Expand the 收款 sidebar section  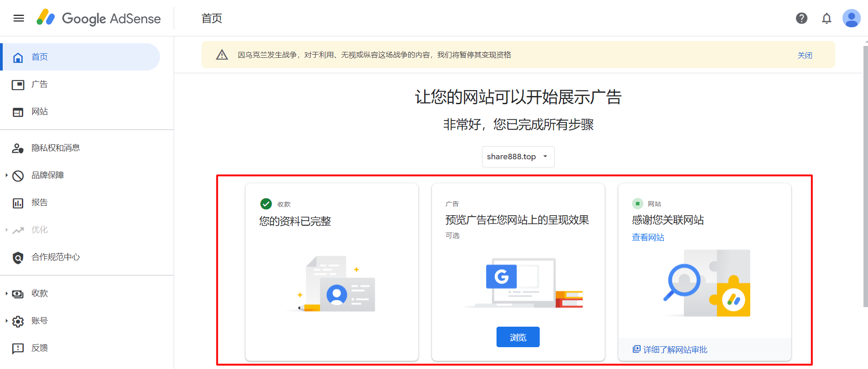click(6, 293)
